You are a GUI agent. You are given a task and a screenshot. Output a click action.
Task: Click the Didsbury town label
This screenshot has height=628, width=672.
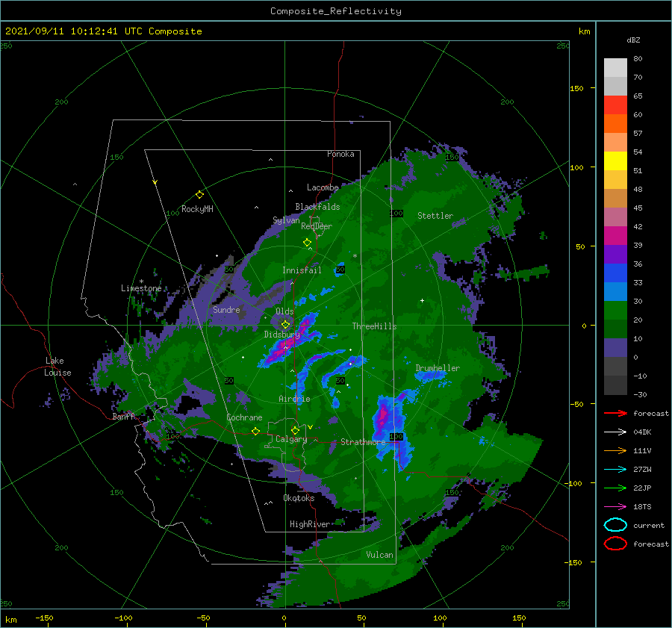(x=281, y=335)
